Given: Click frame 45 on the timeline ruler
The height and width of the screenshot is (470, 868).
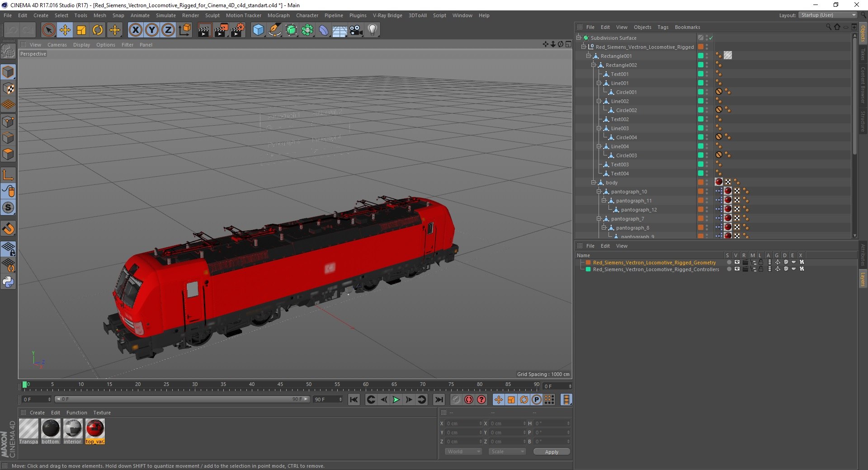Looking at the screenshot, I should [280, 385].
